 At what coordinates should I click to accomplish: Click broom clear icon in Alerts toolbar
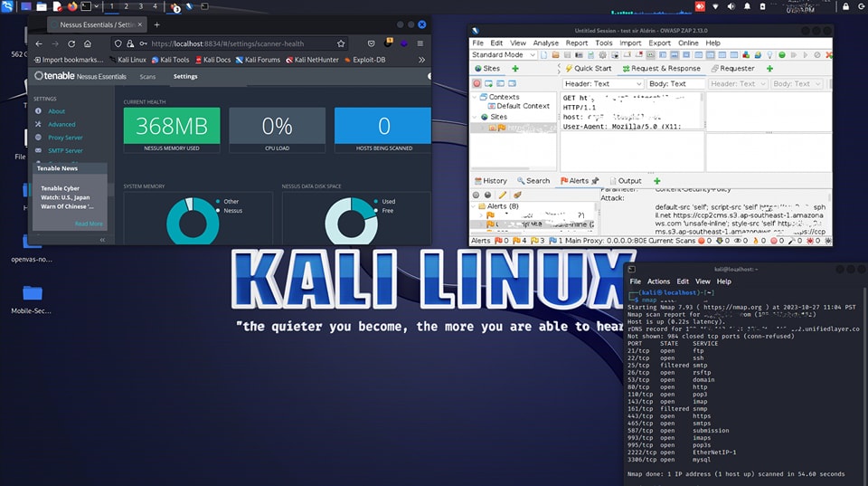click(517, 195)
